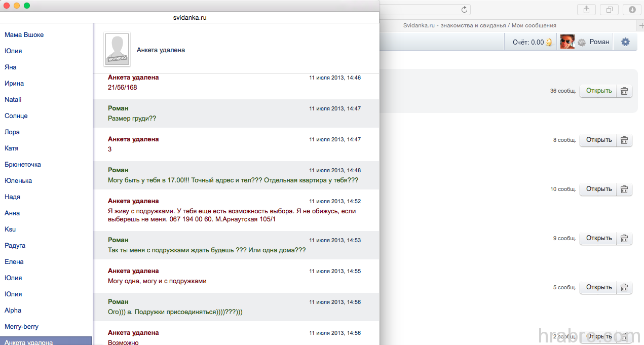Select contact Катя
The width and height of the screenshot is (644, 345).
(x=12, y=148)
